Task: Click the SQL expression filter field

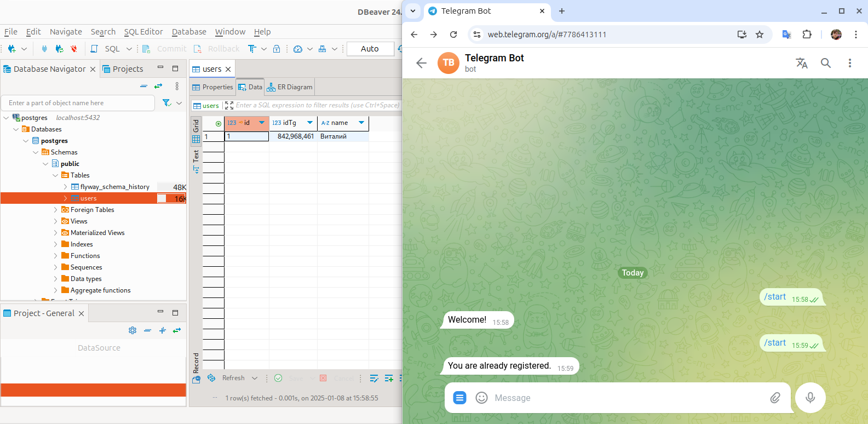Action: (x=318, y=105)
